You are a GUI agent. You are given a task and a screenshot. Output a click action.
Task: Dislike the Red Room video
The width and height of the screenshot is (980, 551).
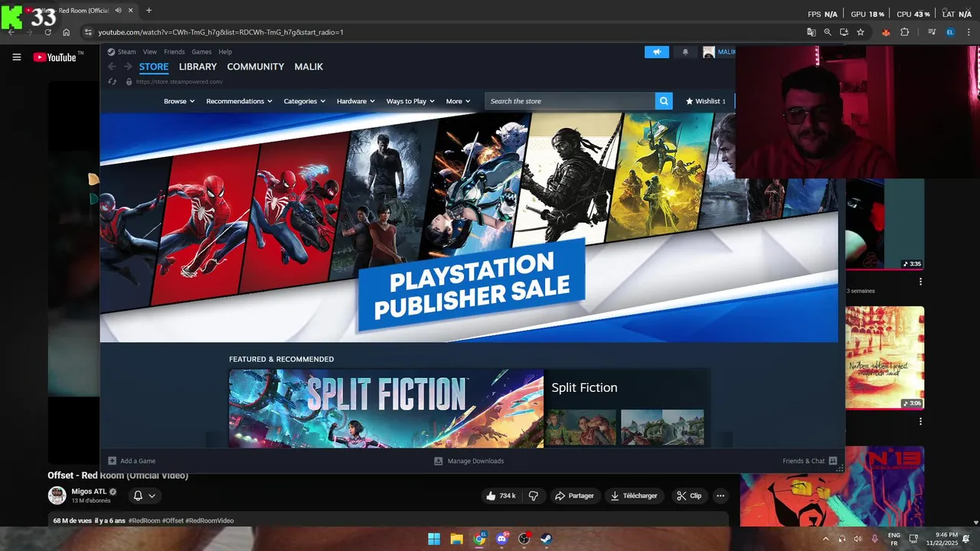coord(534,496)
